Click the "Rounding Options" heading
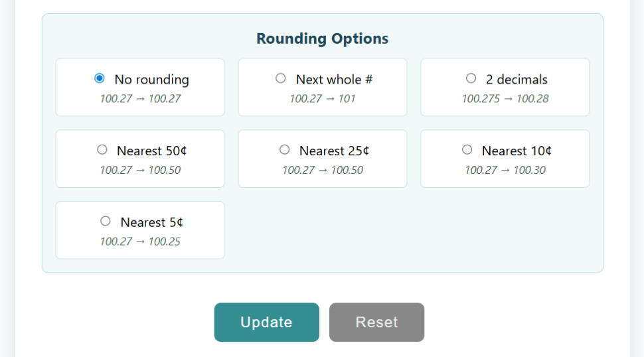 pos(322,38)
